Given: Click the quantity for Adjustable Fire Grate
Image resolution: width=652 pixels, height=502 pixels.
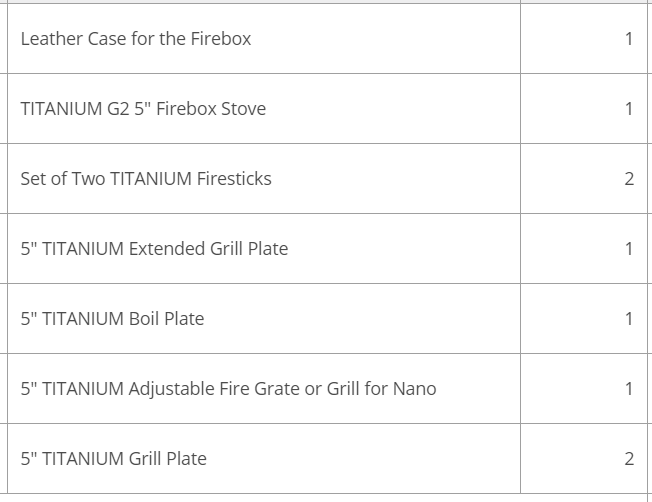Looking at the screenshot, I should (x=628, y=389).
